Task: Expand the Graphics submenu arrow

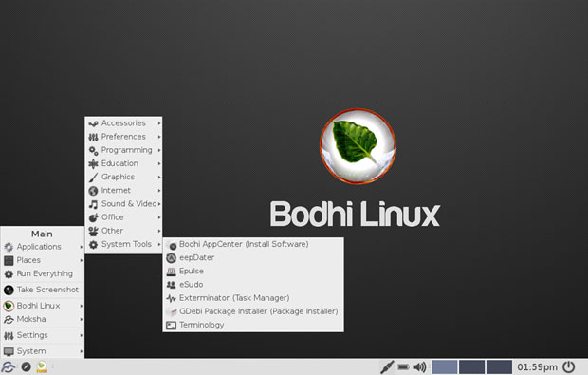Action: [159, 178]
